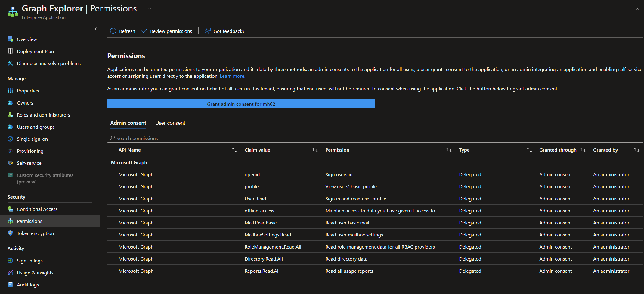
Task: Open the Properties page
Action: [28, 91]
